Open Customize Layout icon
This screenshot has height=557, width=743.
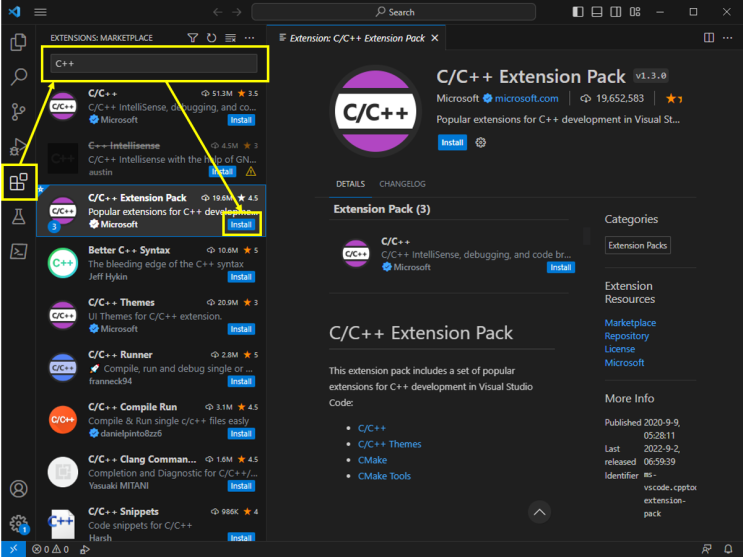[635, 12]
